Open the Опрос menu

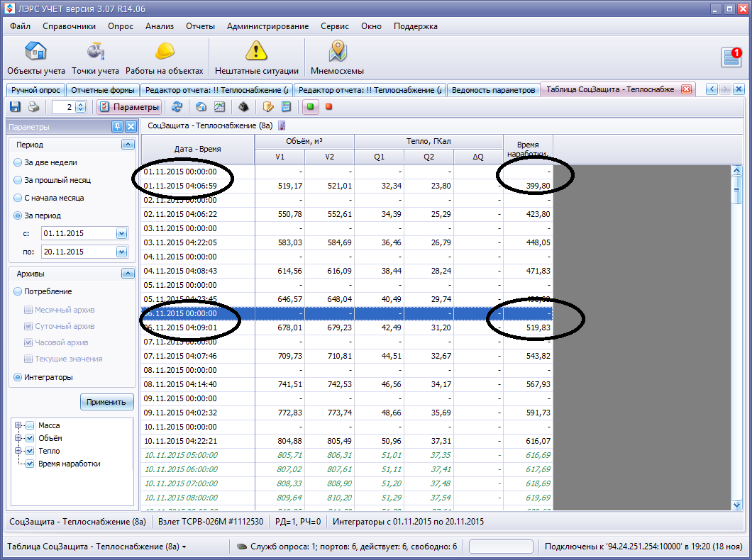(x=121, y=26)
